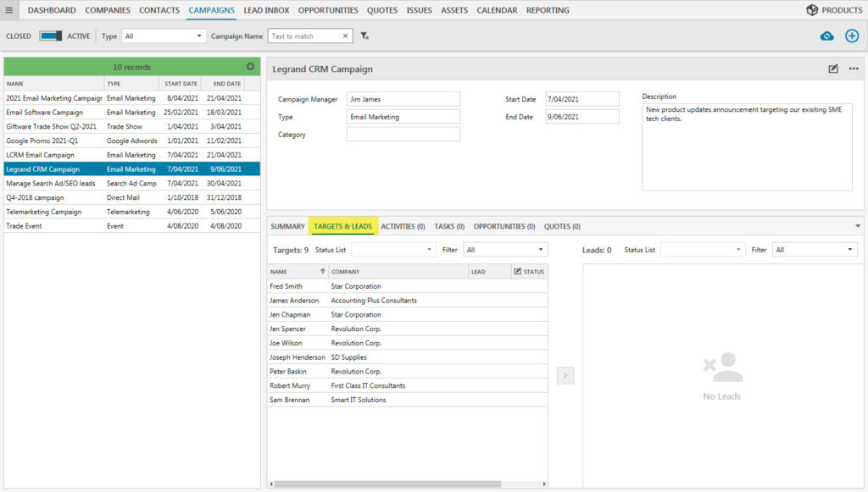868x492 pixels.
Task: Open the hamburger menu icon
Action: pyautogui.click(x=9, y=10)
